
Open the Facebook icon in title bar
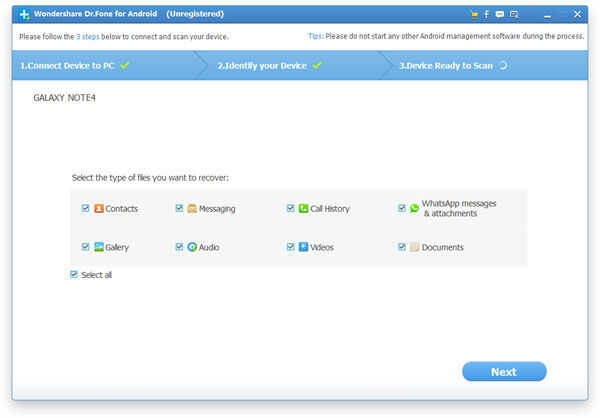click(487, 15)
